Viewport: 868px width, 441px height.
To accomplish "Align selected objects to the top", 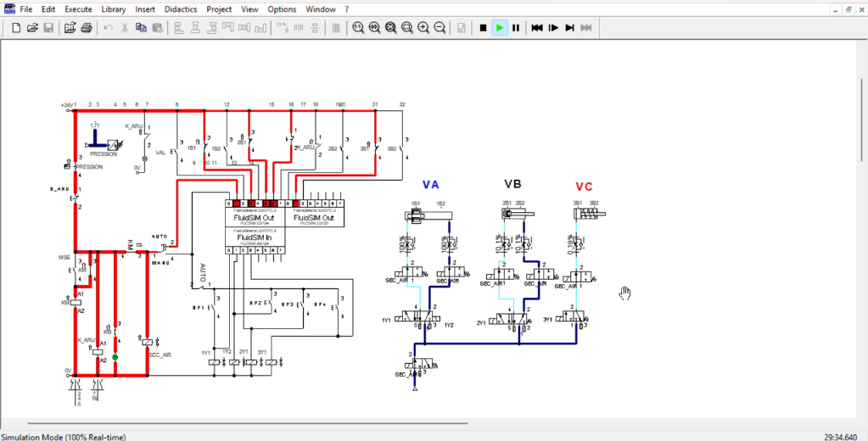I will coord(228,28).
